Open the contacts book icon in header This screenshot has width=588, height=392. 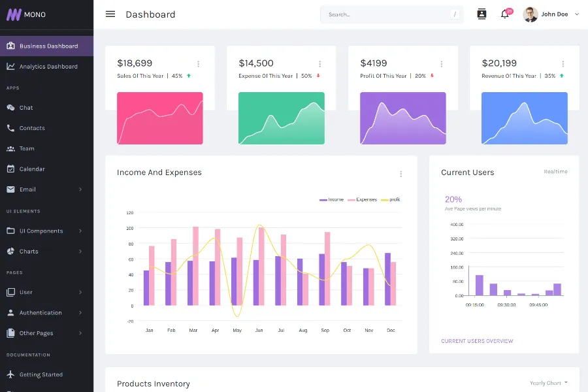coord(482,14)
